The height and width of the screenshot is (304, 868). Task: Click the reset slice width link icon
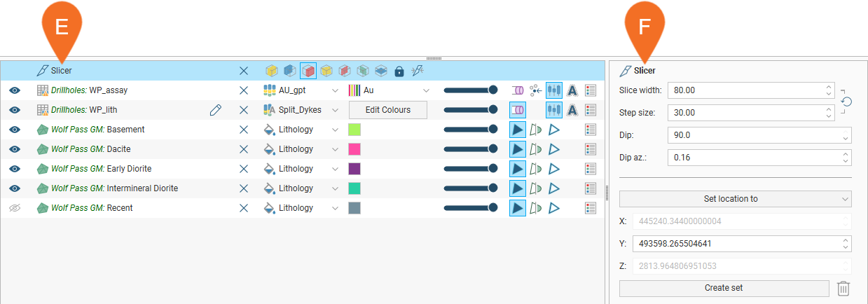click(846, 102)
